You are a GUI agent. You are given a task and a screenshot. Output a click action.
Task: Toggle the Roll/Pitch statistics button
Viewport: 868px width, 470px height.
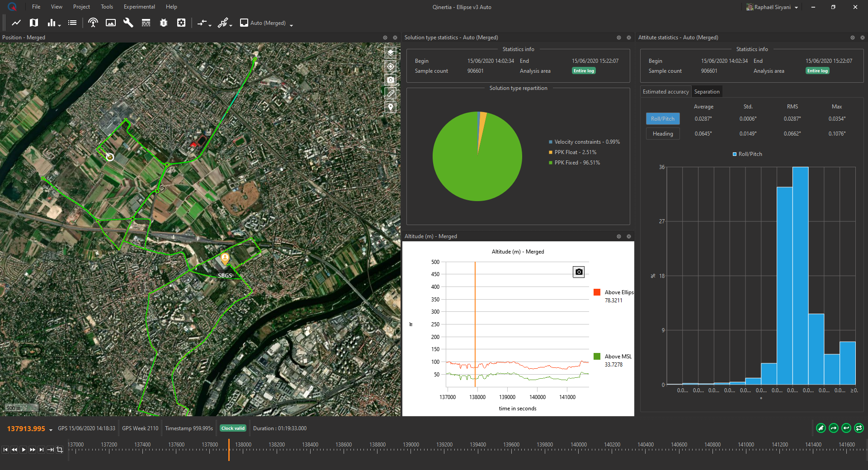tap(662, 119)
